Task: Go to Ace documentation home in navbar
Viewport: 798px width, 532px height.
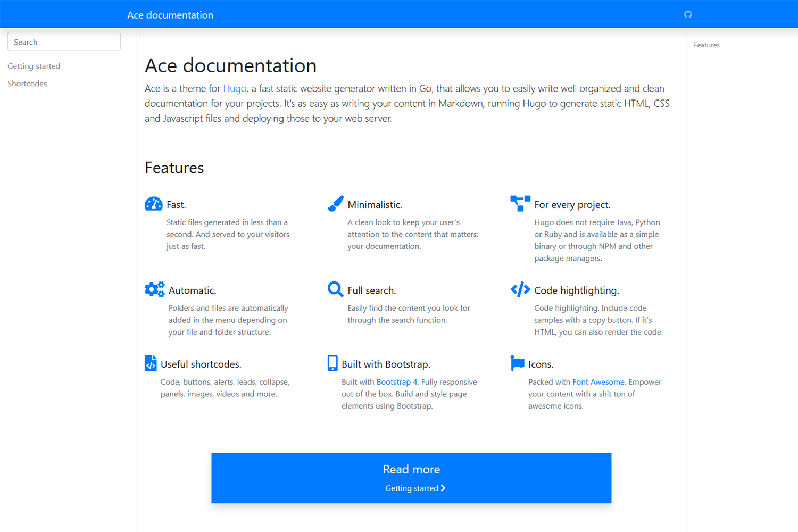Action: [170, 15]
